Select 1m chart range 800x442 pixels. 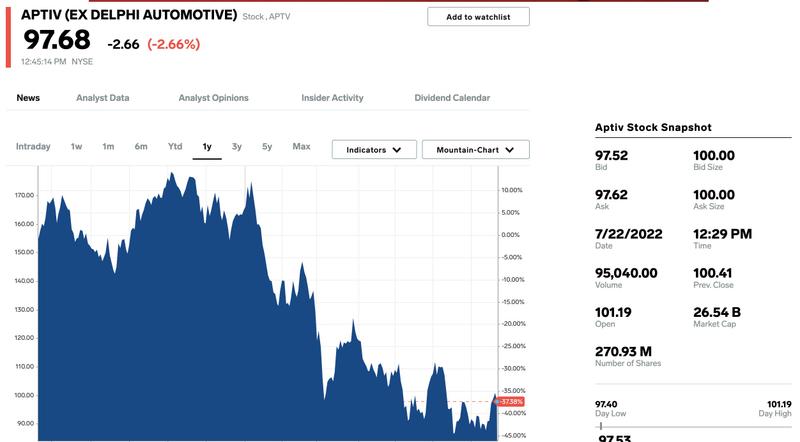[x=108, y=146]
